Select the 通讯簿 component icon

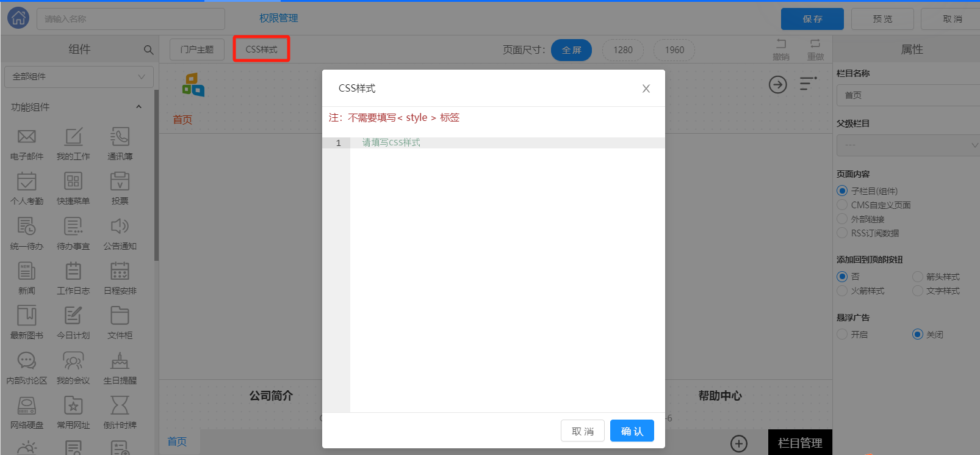tap(120, 137)
